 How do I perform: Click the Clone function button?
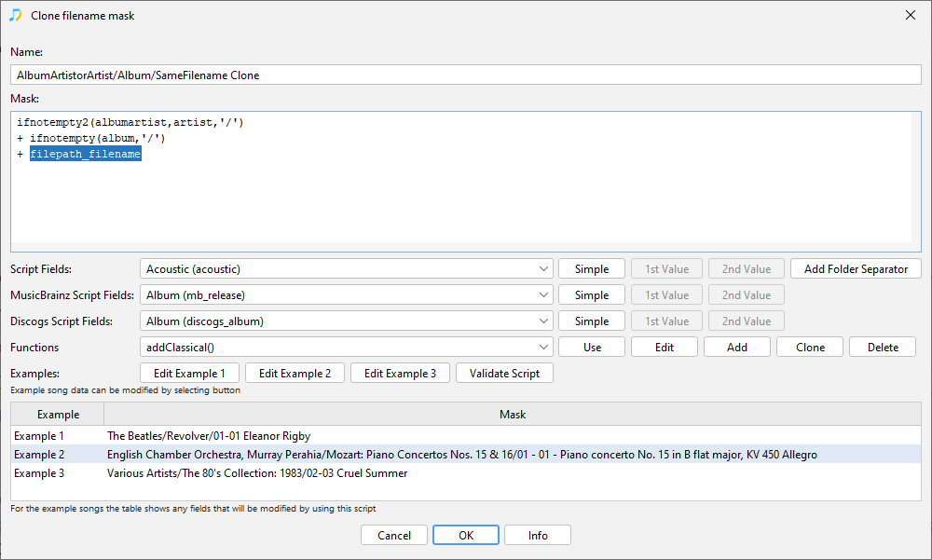tap(810, 348)
